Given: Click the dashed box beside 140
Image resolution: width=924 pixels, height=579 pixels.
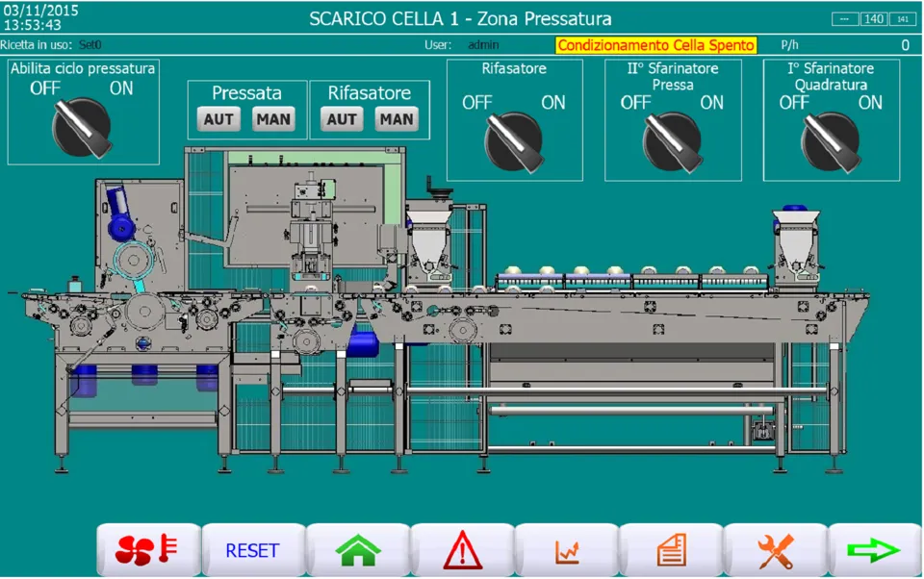Looking at the screenshot, I should click(x=845, y=19).
